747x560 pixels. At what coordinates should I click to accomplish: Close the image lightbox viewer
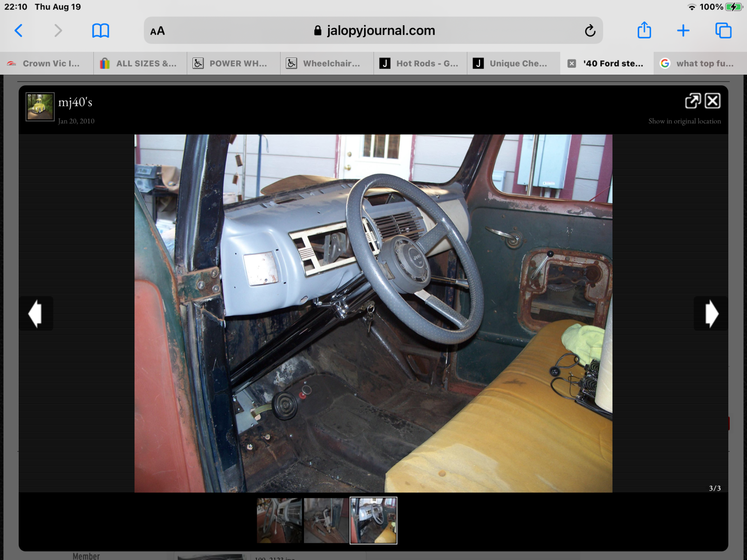click(x=712, y=101)
